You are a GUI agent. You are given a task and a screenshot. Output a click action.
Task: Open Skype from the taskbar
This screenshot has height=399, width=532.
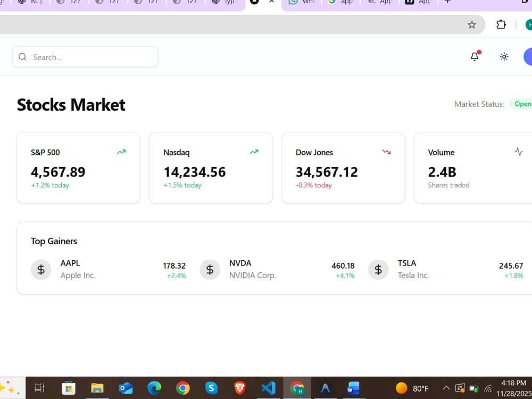click(211, 388)
